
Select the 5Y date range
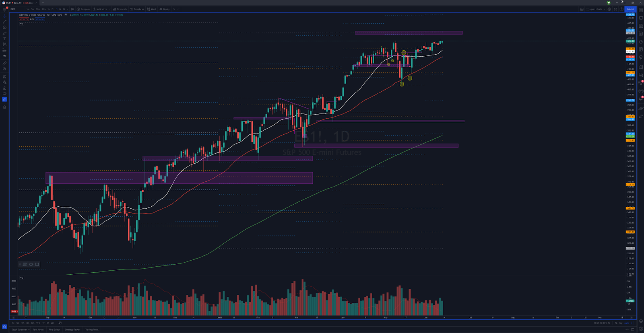click(48, 323)
